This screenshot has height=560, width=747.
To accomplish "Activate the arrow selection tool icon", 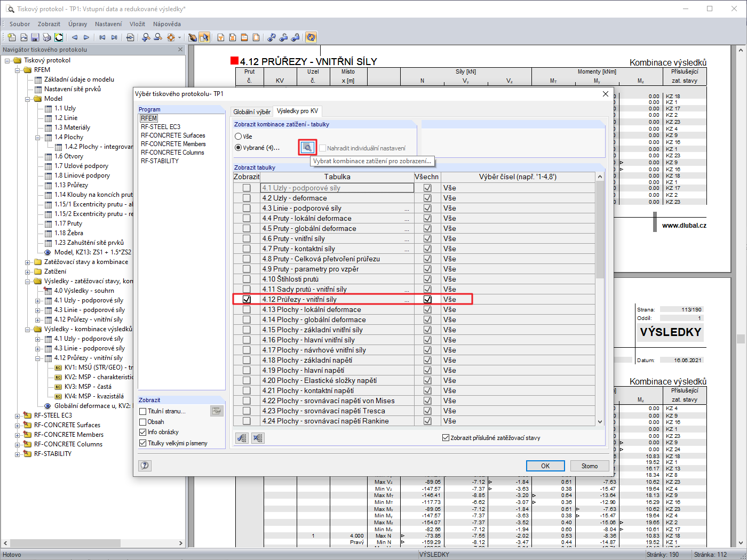I will tap(204, 37).
